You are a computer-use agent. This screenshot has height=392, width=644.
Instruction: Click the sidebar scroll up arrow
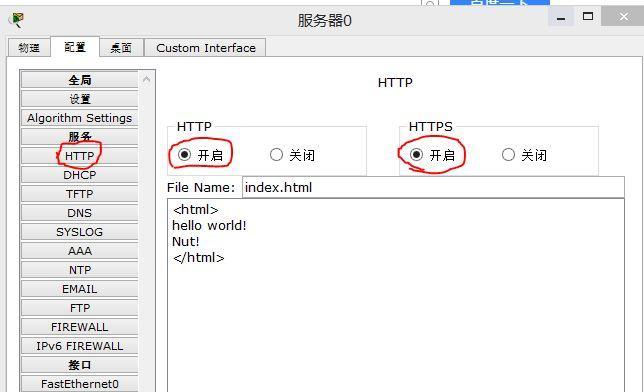(x=146, y=79)
